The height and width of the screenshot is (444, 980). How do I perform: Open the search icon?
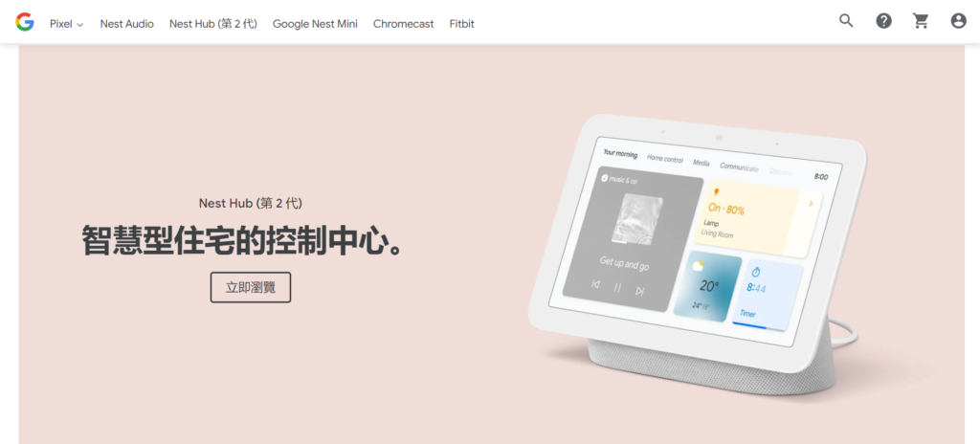tap(846, 21)
